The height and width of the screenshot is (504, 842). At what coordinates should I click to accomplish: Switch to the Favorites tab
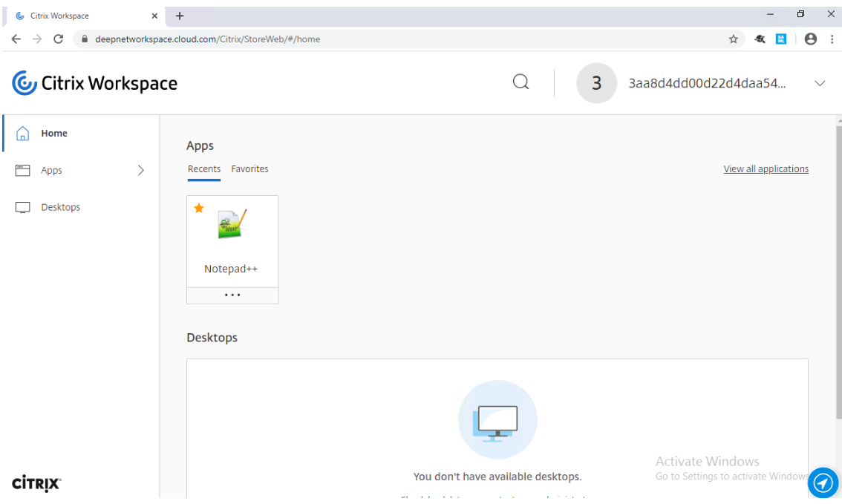tap(249, 169)
